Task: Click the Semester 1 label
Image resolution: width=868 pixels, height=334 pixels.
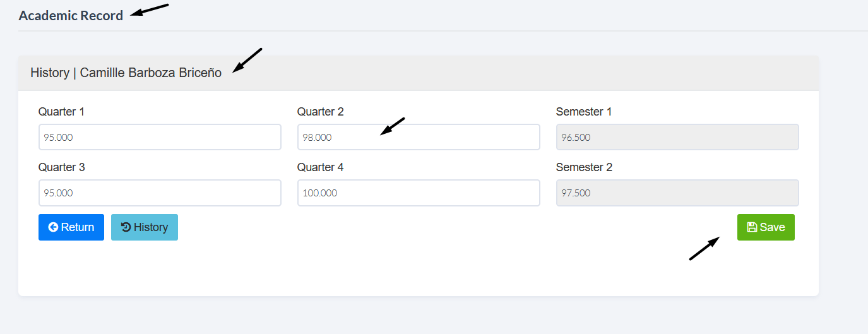Action: coord(584,112)
